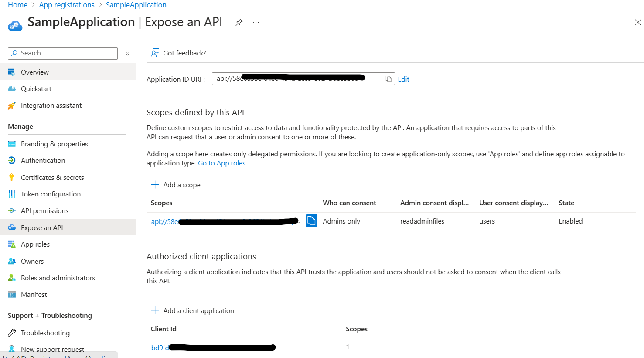Click the Roles and administrators icon

12,278
